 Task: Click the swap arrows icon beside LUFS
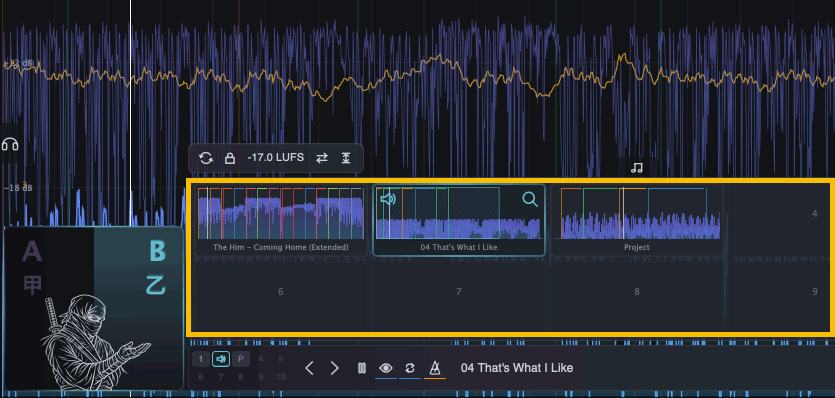click(322, 158)
